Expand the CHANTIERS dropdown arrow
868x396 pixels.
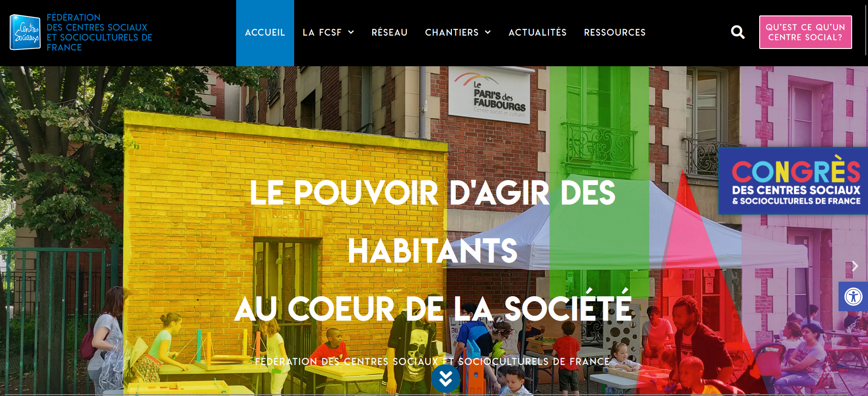488,32
